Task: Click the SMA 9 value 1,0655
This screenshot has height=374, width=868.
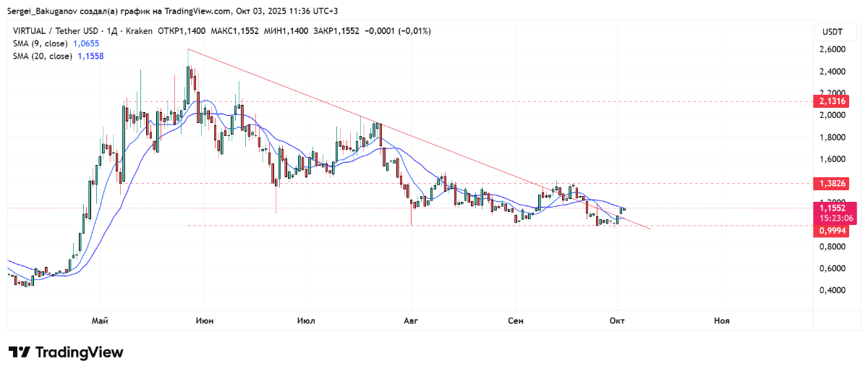Action: (x=88, y=43)
